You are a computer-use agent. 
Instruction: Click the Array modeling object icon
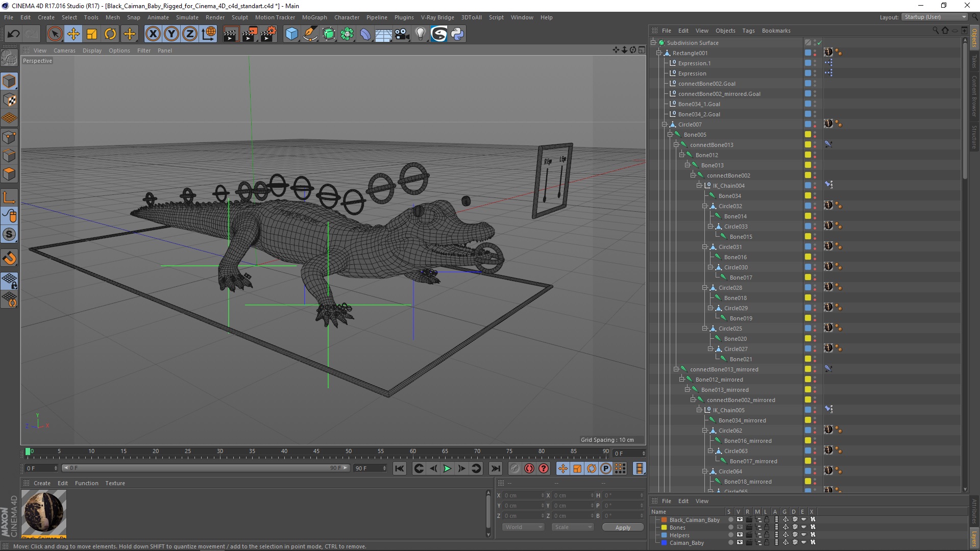pyautogui.click(x=347, y=34)
